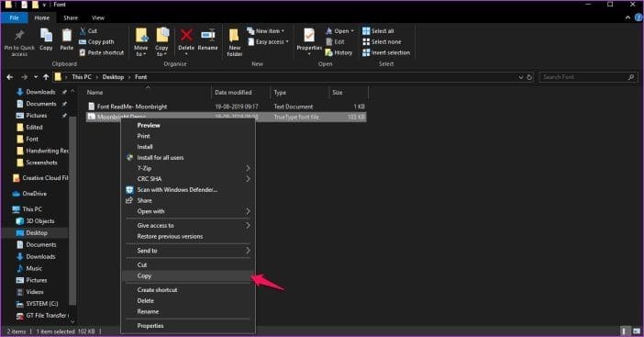
Task: Switch to the View ribbon tab
Action: (98, 17)
